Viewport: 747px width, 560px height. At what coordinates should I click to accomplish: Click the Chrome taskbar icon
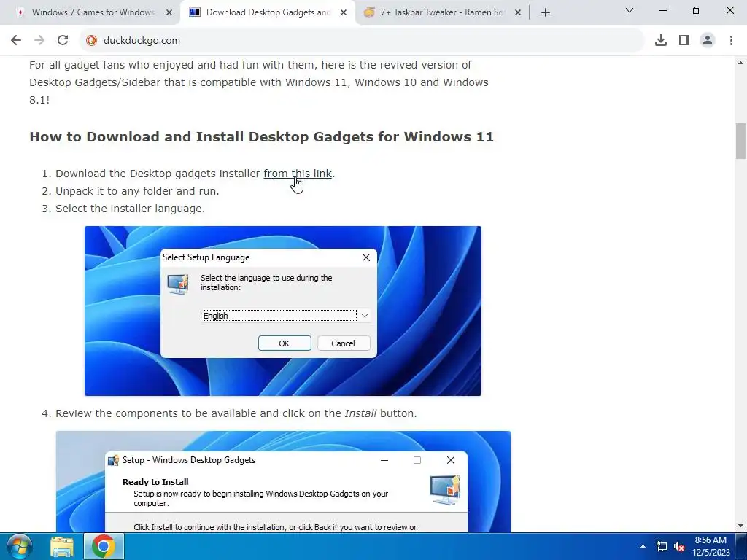[x=104, y=546]
